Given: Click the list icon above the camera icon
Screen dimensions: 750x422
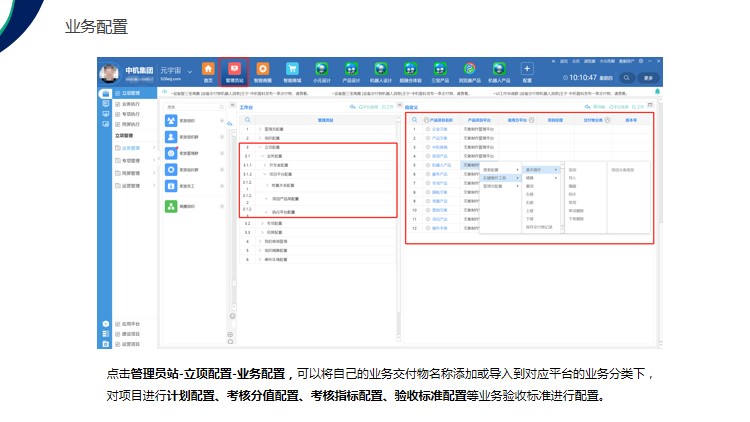Looking at the screenshot, I should [x=106, y=333].
